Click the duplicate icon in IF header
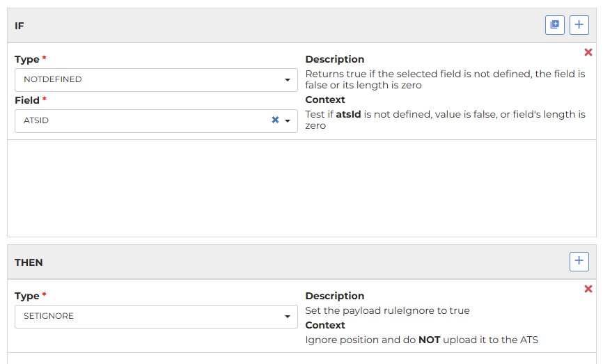Screen dimensions: 603x364 point(554,25)
